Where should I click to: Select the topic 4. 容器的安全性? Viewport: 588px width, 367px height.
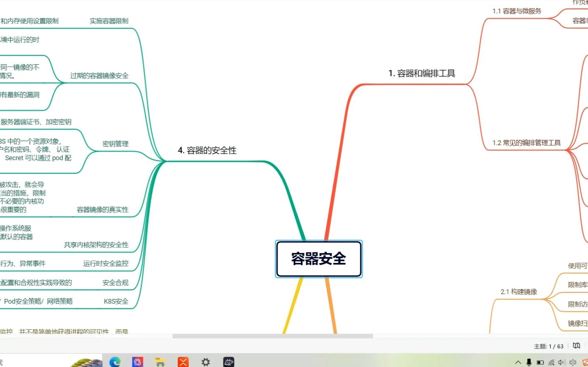click(207, 151)
